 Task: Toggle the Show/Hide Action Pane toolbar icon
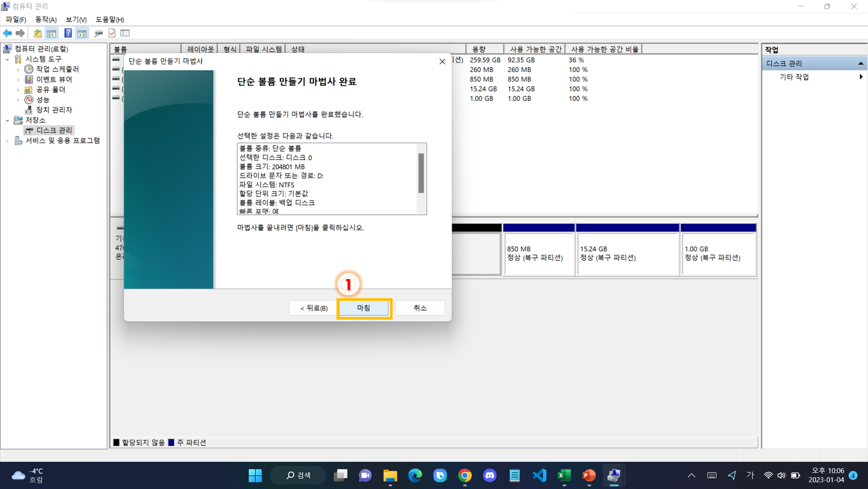click(x=82, y=33)
